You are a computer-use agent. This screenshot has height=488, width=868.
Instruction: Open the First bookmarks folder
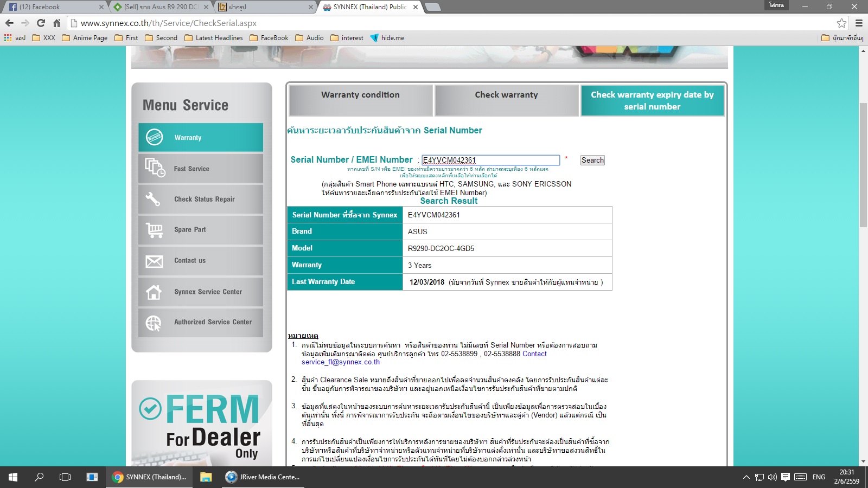pyautogui.click(x=126, y=38)
